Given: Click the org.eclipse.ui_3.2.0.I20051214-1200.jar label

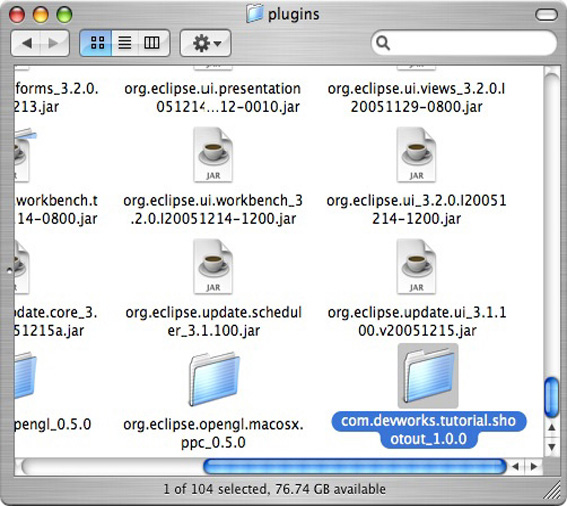Looking at the screenshot, I should [416, 209].
